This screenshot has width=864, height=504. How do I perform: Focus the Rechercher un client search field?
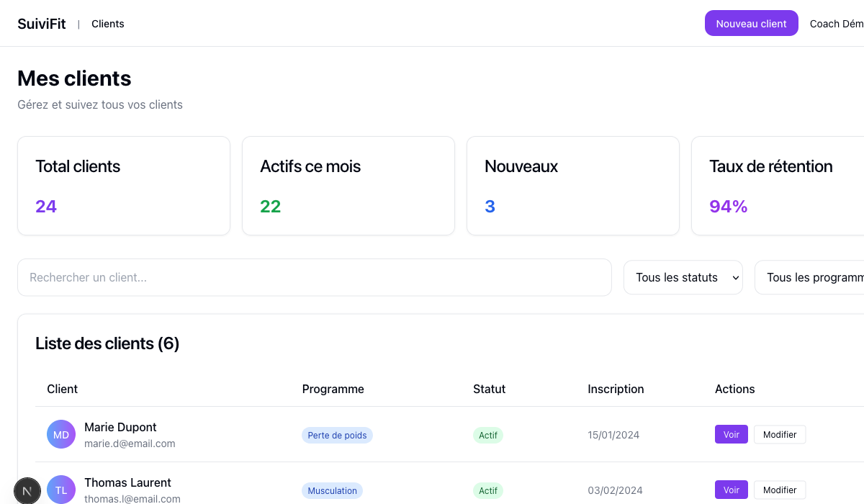pyautogui.click(x=315, y=277)
